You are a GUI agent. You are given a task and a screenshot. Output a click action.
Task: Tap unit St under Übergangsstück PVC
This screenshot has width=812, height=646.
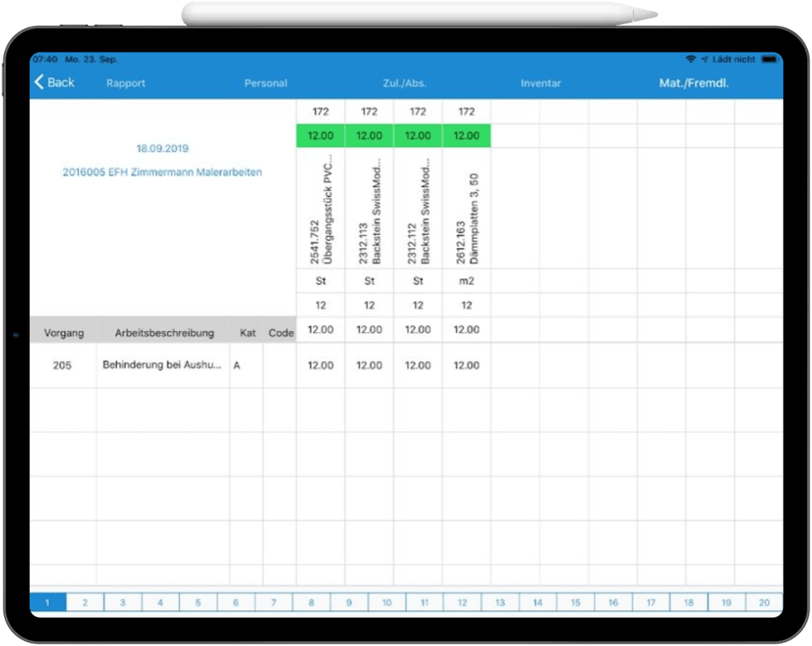tap(320, 281)
